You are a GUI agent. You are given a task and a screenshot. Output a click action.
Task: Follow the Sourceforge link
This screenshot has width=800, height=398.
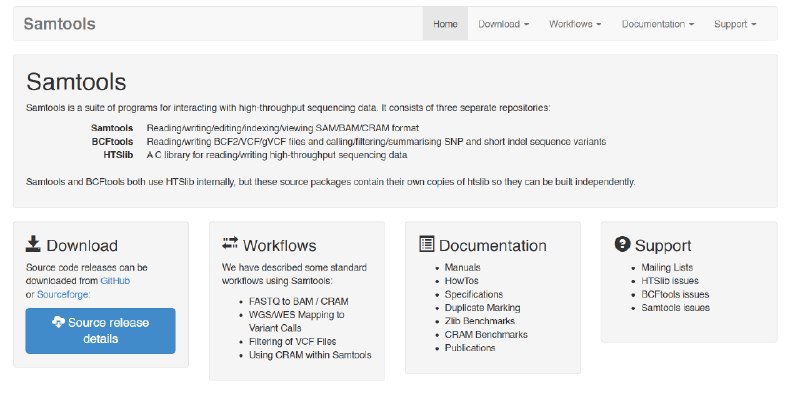(x=62, y=294)
